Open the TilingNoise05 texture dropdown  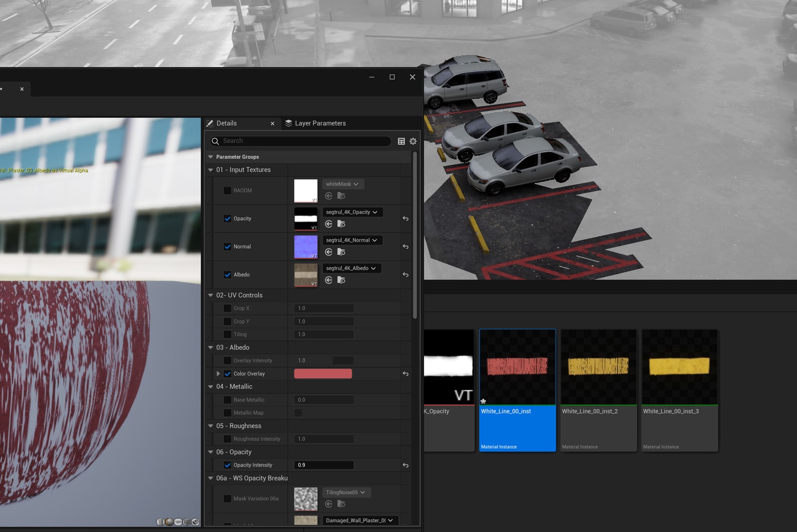(x=346, y=492)
